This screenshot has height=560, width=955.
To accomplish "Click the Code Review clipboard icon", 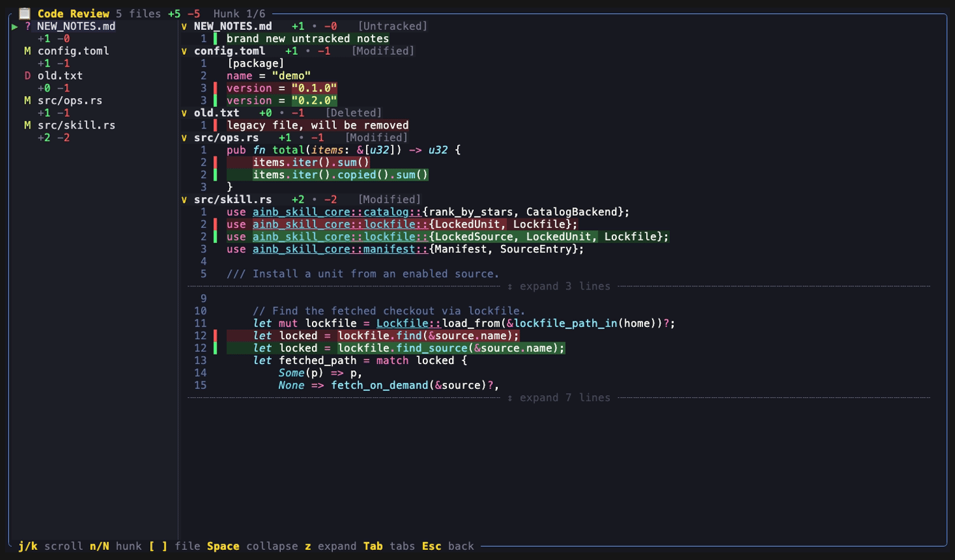I will (25, 13).
